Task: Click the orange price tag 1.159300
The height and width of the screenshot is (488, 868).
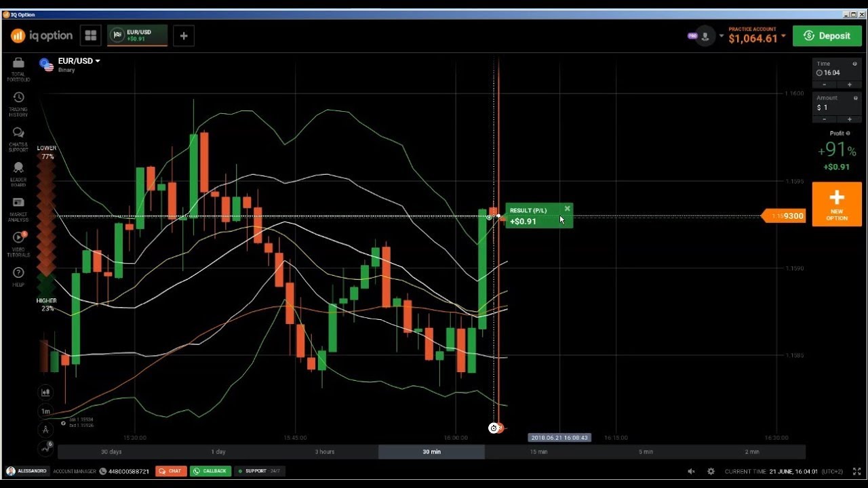Action: (x=784, y=216)
